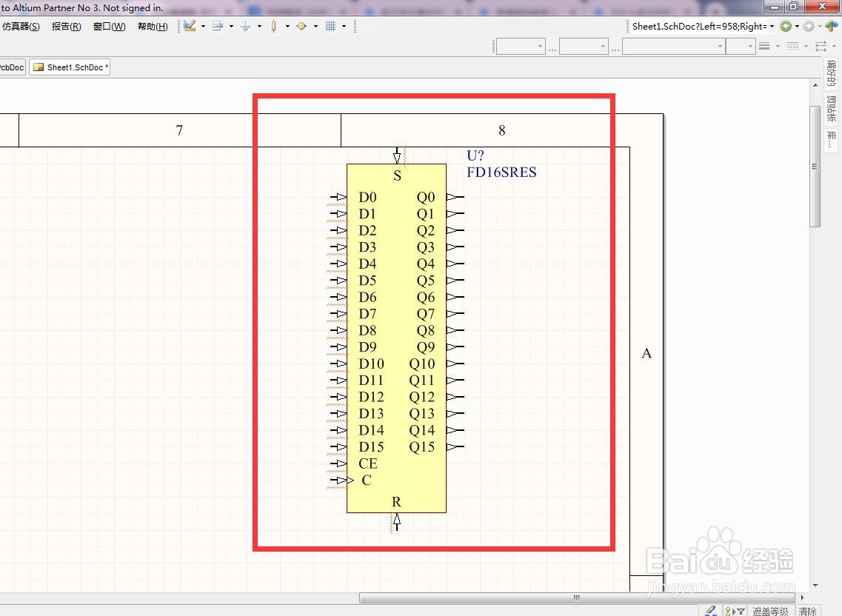Select the dashed line style icon
This screenshot has height=616, width=842.
coord(792,46)
